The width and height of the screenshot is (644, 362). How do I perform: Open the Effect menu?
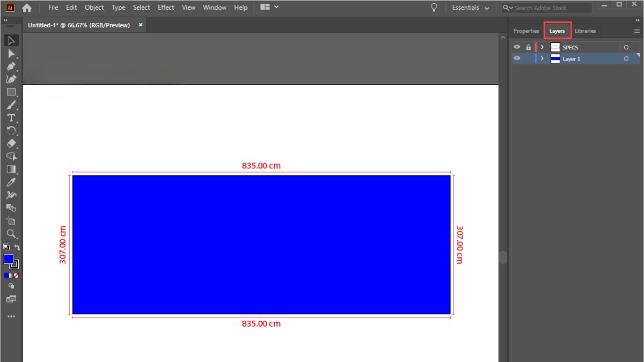(166, 8)
